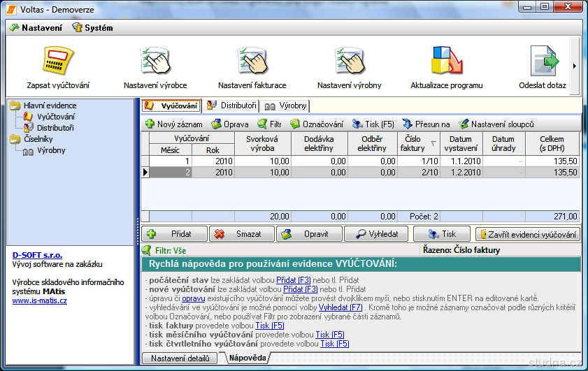Open the www.is-matis.cz link

[39, 300]
